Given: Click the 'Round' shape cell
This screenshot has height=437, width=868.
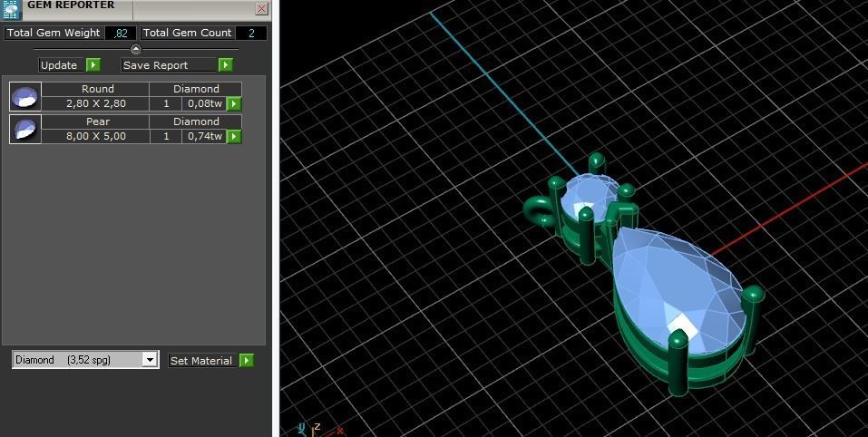Looking at the screenshot, I should (x=96, y=89).
